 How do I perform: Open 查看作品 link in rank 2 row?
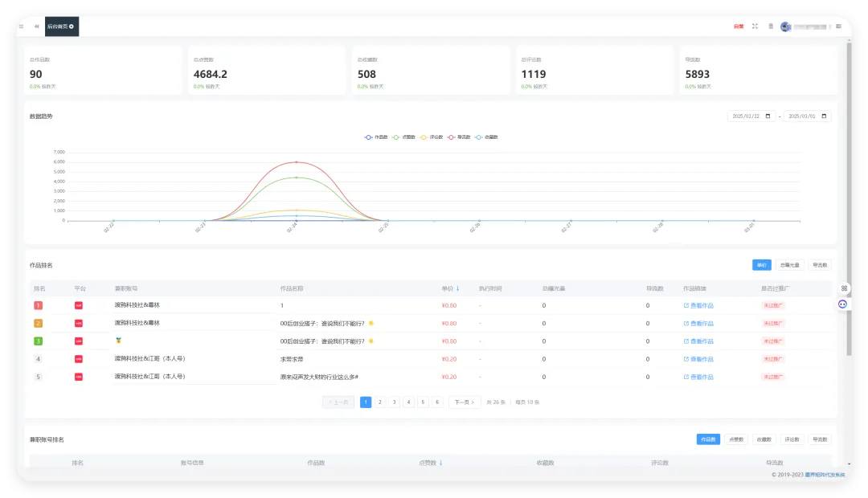(x=698, y=323)
